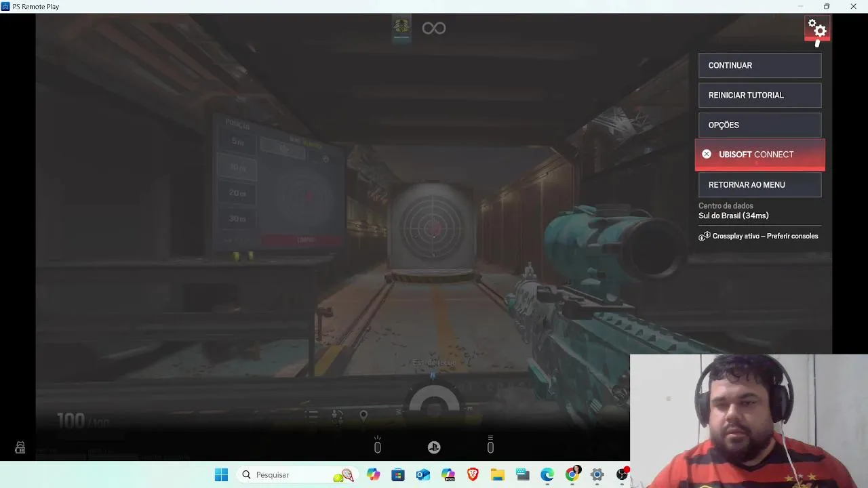Click the settings gear icon above the menu

817,29
